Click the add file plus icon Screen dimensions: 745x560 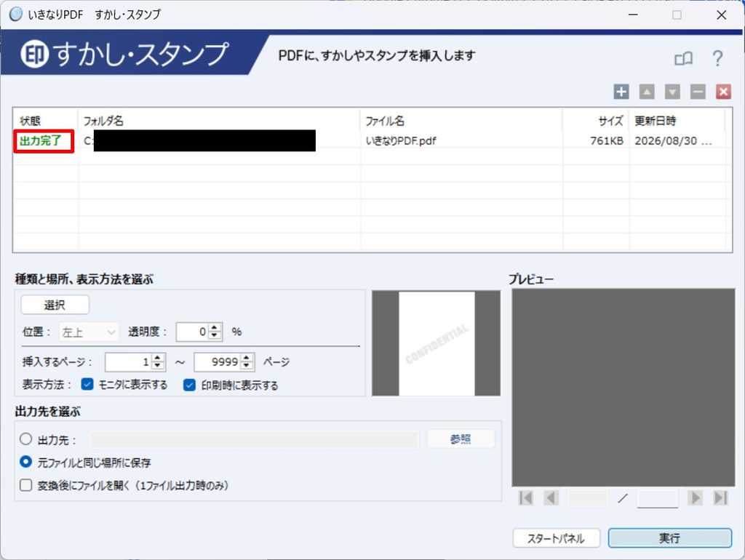(621, 92)
